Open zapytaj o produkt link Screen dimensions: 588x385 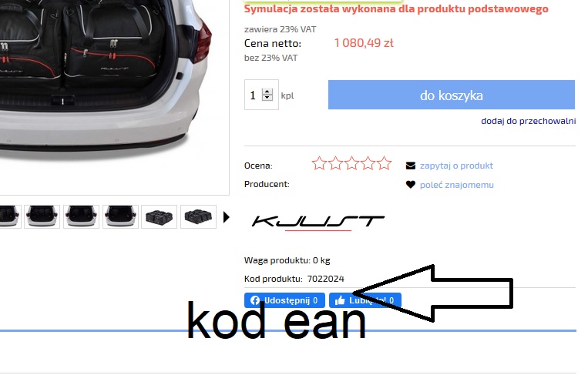456,166
